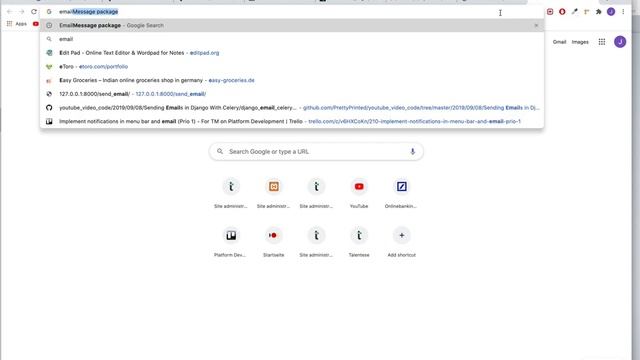Image resolution: width=640 pixels, height=360 pixels.
Task: Choose the plain 'email' search suggestion
Action: tap(292, 39)
